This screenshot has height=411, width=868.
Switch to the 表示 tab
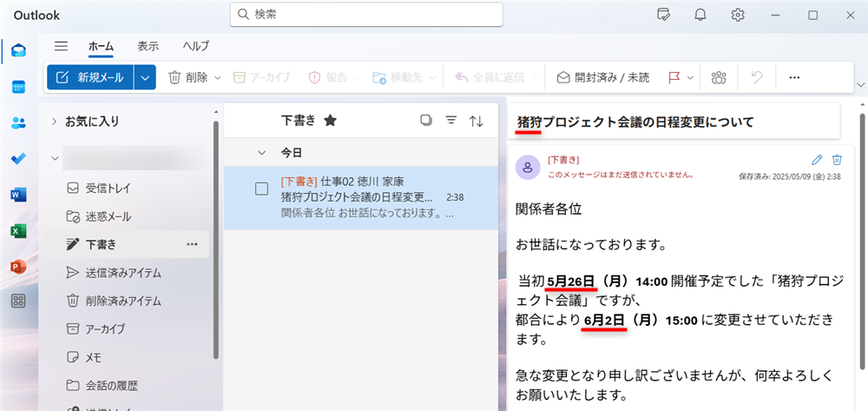148,46
